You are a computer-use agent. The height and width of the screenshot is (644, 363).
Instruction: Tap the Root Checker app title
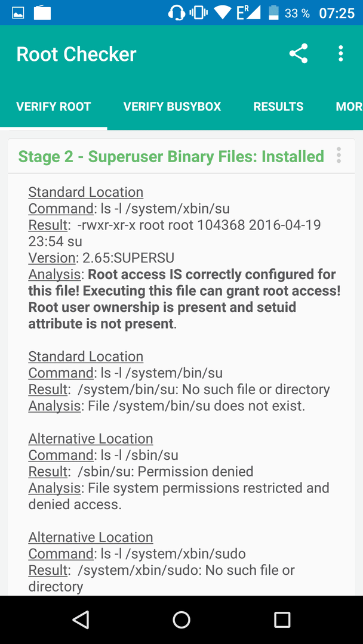point(76,54)
